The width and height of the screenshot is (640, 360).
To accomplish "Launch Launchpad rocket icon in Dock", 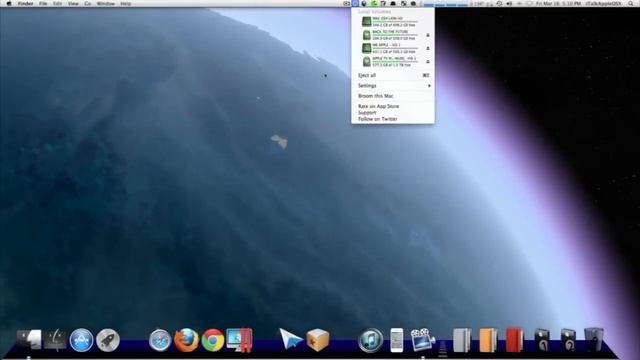I will [x=108, y=340].
